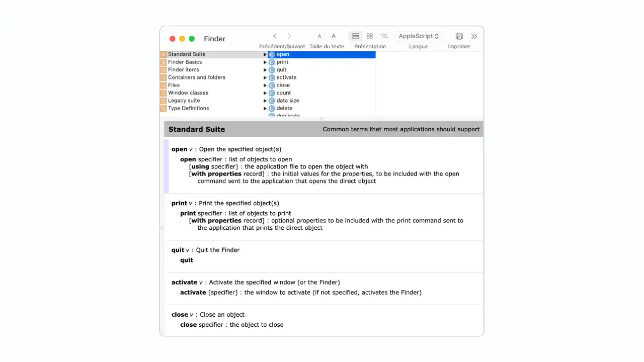Viewport: 644px width, 362px height.
Task: Expand the data size command triangle
Action: (x=265, y=101)
